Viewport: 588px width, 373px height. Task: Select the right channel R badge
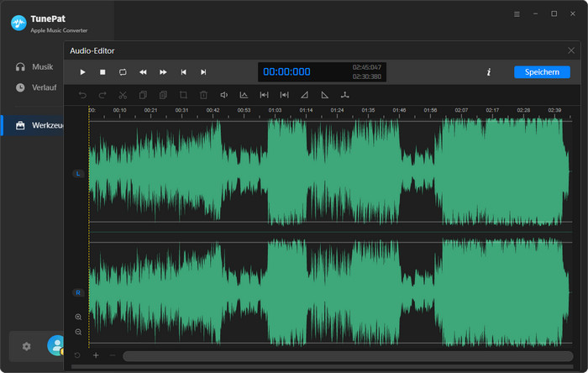(x=78, y=293)
